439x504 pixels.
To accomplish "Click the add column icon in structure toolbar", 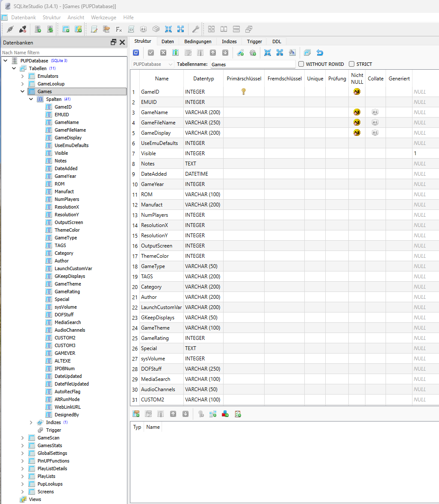I will click(x=175, y=53).
